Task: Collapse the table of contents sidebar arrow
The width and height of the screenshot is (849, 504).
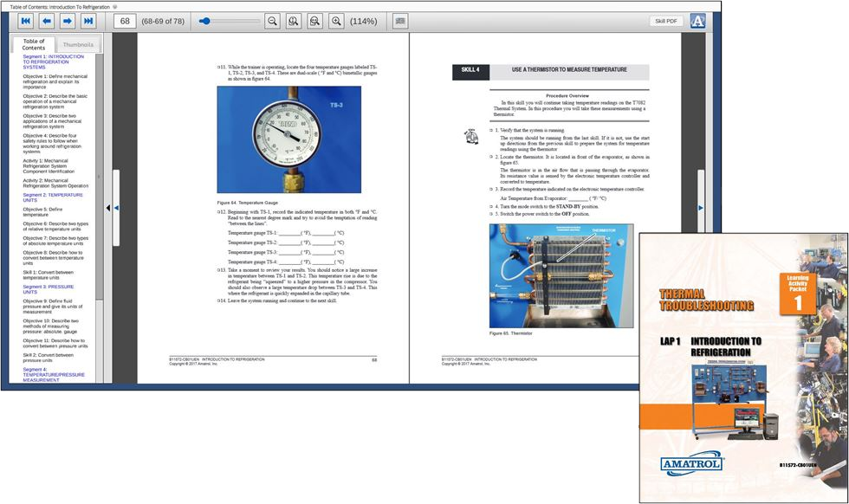Action: tap(107, 208)
